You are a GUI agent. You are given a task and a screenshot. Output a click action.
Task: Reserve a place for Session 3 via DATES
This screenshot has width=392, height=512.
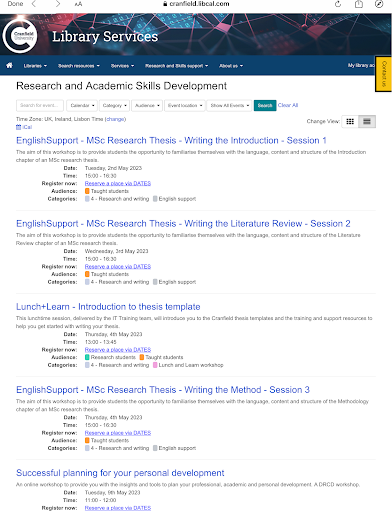118,433
